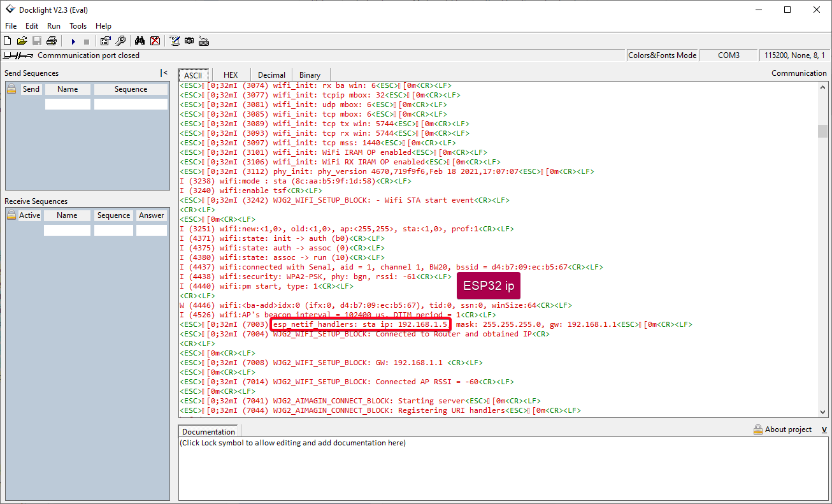Viewport: 832px width, 504px height.
Task: Click scroll down arrow of communication log
Action: click(823, 412)
